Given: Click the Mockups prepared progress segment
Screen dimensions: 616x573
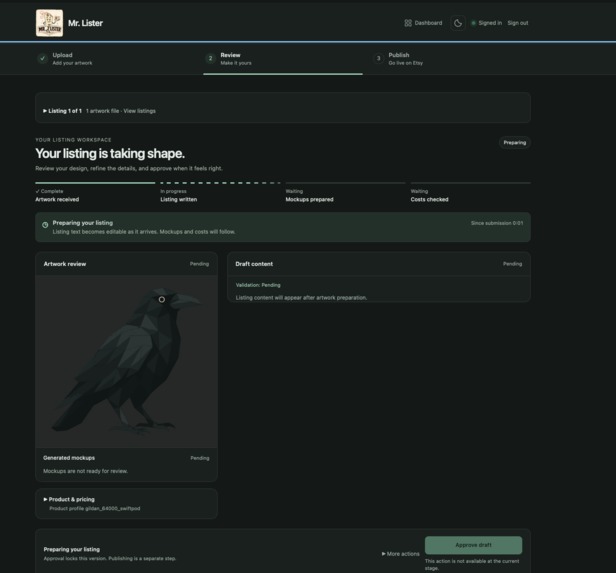Looking at the screenshot, I should 345,192.
